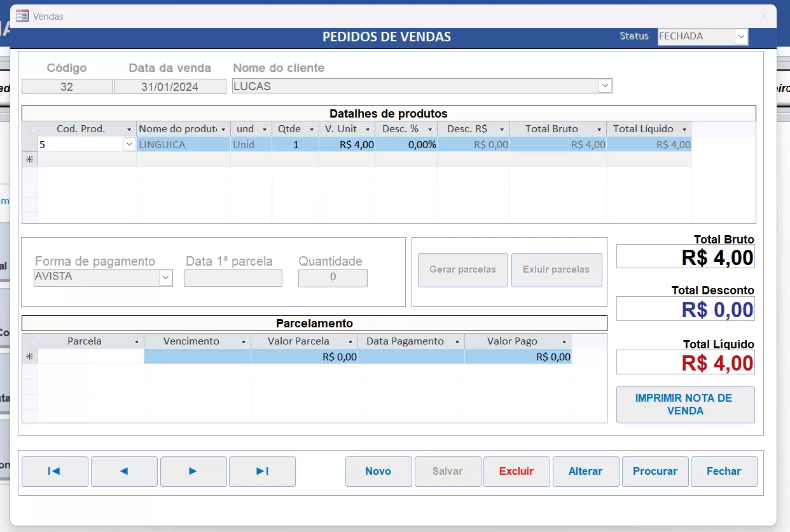Click the large Total Bruto R$ 4,00 box
The width and height of the screenshot is (790, 532).
(686, 257)
